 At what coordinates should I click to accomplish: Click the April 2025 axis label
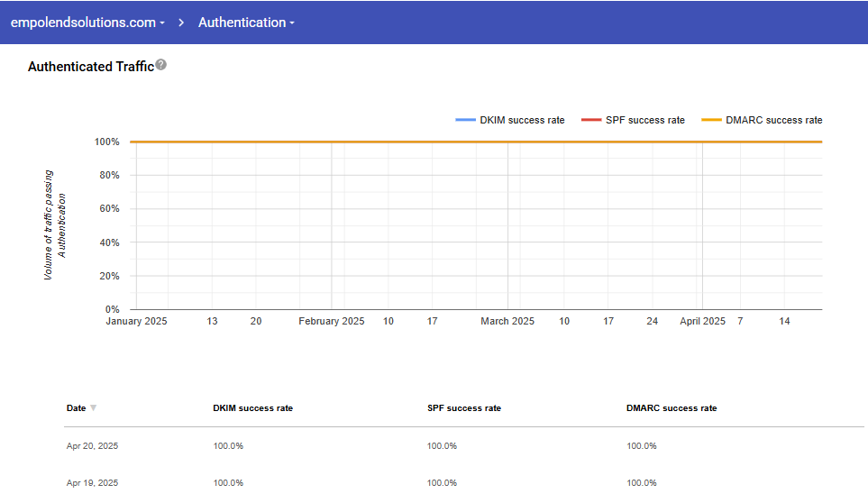point(702,322)
